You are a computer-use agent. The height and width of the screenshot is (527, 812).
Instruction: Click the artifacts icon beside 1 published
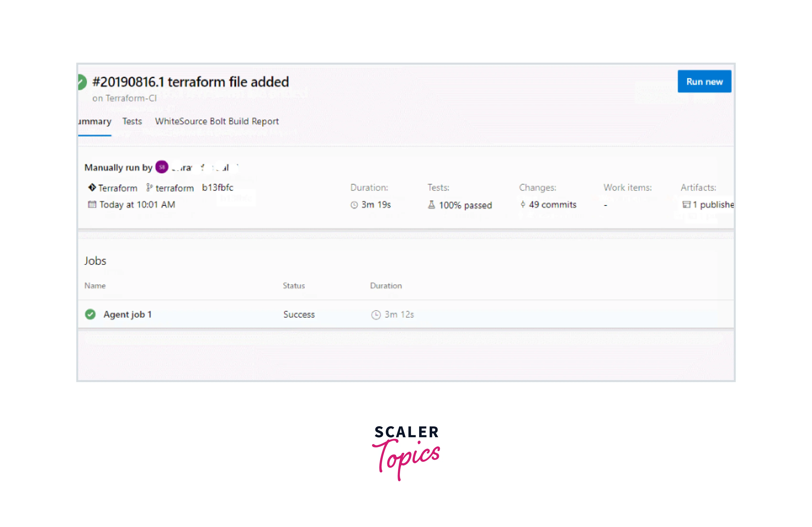(x=686, y=204)
